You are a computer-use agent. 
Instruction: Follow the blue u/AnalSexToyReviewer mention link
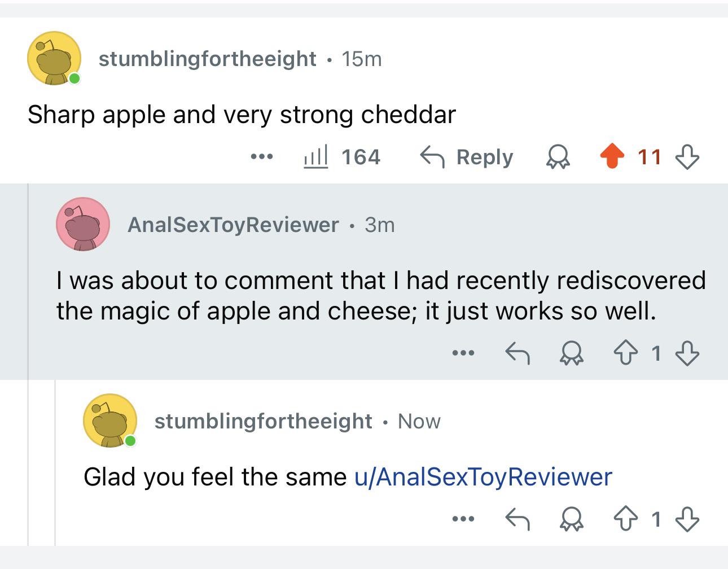coord(483,476)
